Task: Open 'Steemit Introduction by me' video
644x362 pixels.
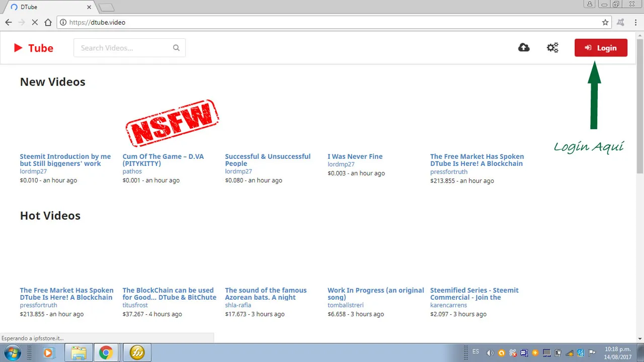Action: point(65,160)
